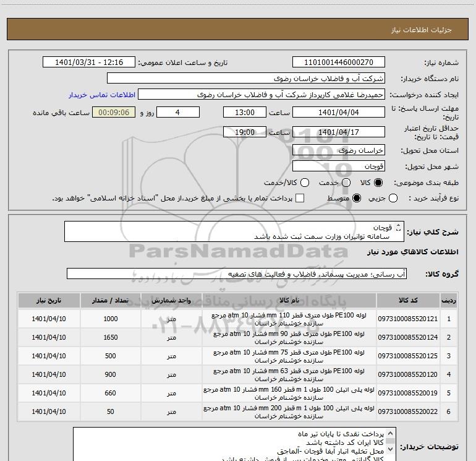Image resolution: width=476 pixels, height=461 pixels.
Task: Click product code 0973100085520124
Action: (x=408, y=337)
